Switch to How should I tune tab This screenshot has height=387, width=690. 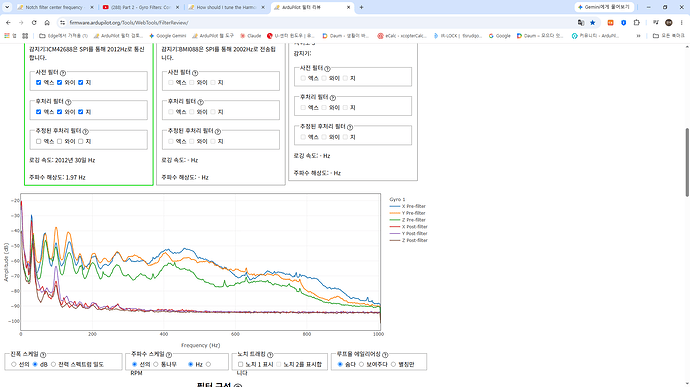[226, 7]
